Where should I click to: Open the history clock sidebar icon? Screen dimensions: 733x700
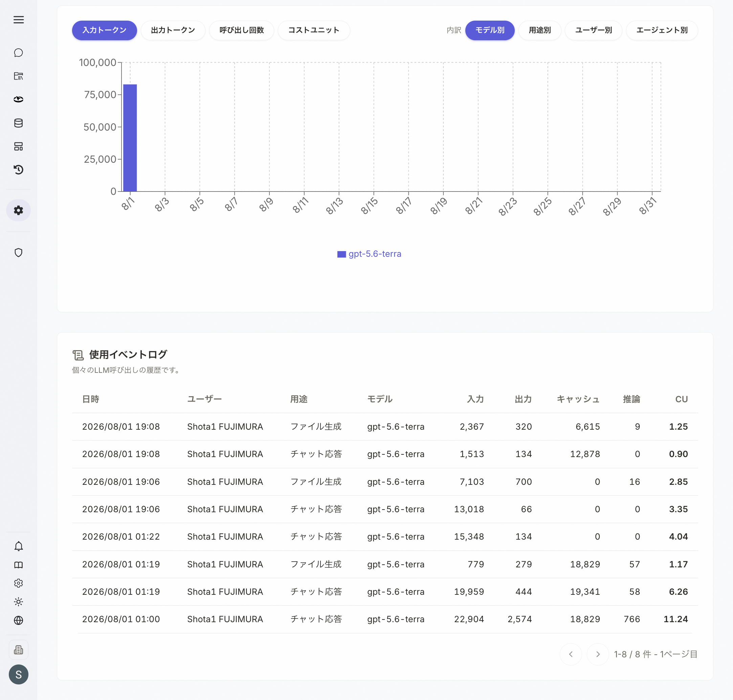tap(18, 170)
